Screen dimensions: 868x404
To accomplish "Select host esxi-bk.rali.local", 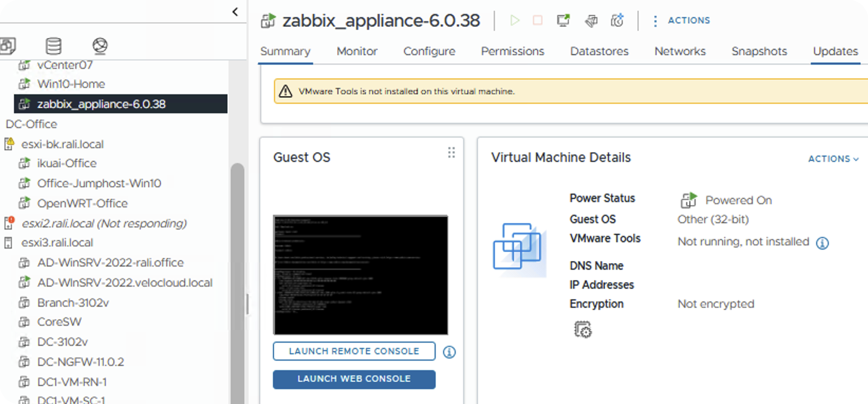I will pyautogui.click(x=62, y=144).
